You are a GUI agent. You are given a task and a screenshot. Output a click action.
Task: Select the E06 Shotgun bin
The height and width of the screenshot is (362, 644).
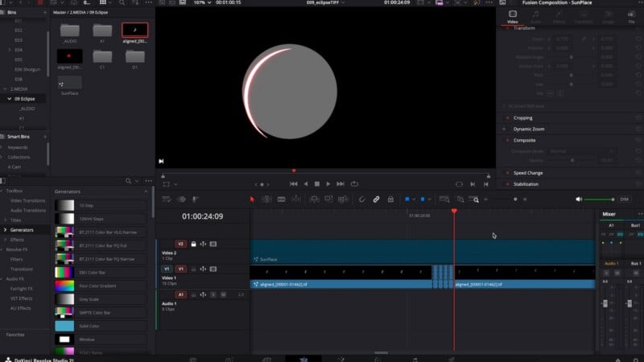coord(27,69)
